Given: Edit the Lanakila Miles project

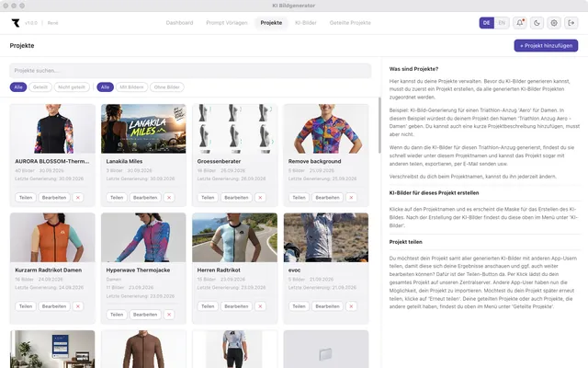Looking at the screenshot, I should coord(145,198).
